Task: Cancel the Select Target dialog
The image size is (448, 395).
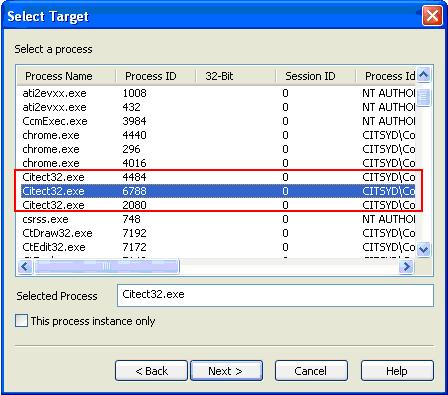Action: 311,371
